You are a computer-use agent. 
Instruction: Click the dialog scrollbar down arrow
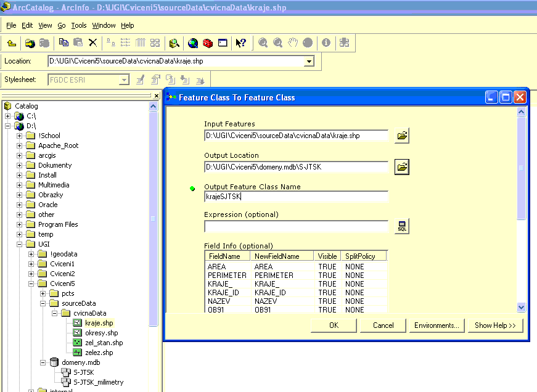[x=521, y=307]
